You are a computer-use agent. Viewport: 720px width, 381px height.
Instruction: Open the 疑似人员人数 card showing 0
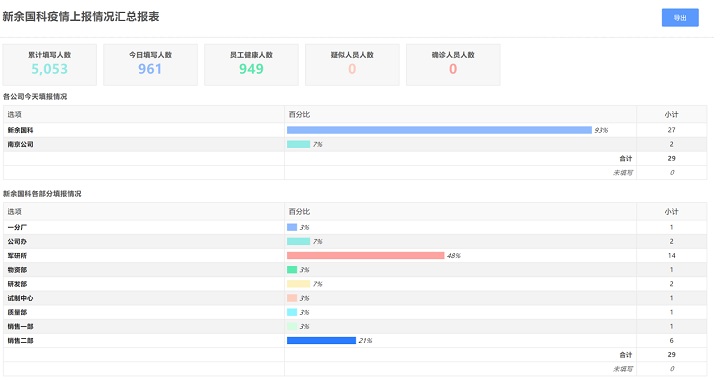click(352, 65)
